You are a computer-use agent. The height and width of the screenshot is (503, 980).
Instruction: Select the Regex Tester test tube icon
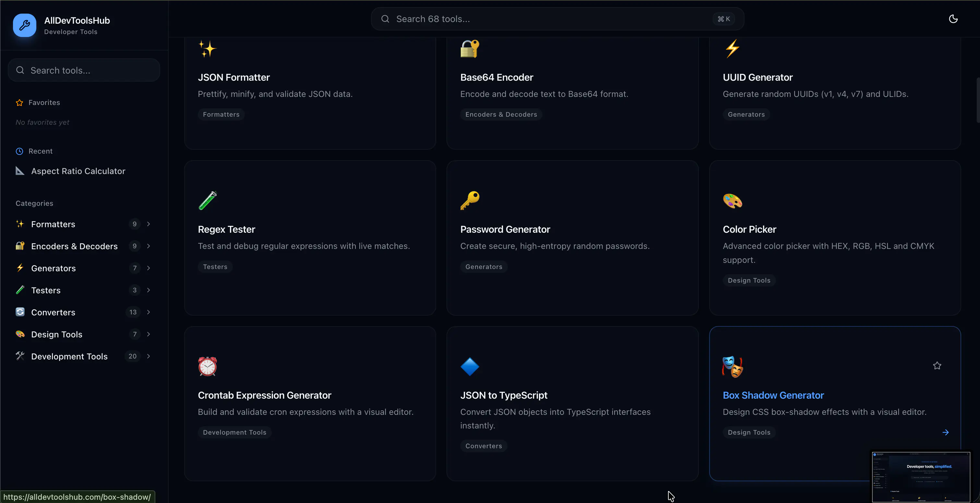point(207,201)
